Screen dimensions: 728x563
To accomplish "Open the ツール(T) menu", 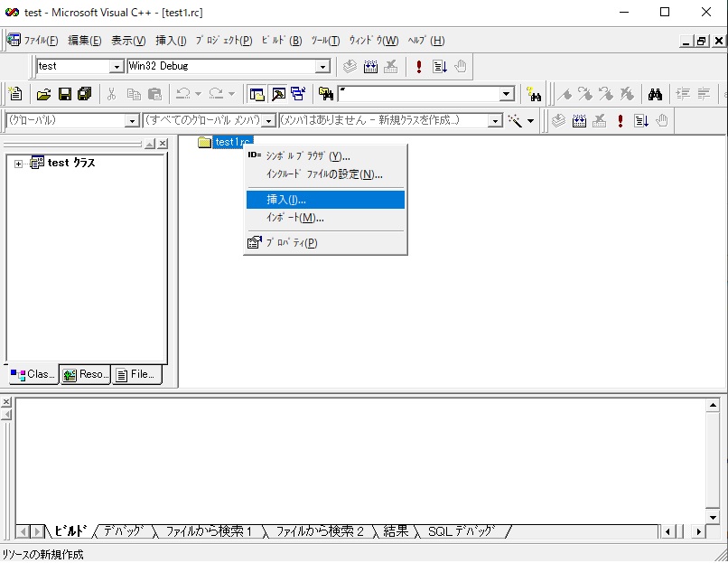I will [325, 41].
